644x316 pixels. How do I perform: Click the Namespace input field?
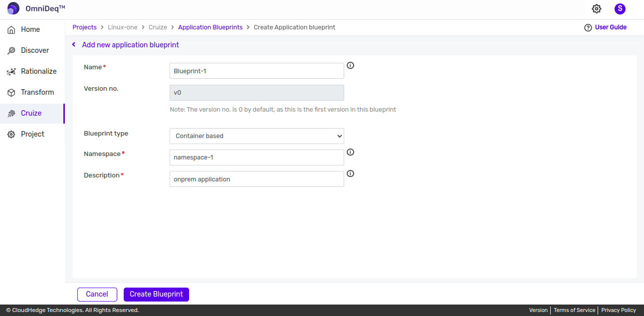click(257, 158)
